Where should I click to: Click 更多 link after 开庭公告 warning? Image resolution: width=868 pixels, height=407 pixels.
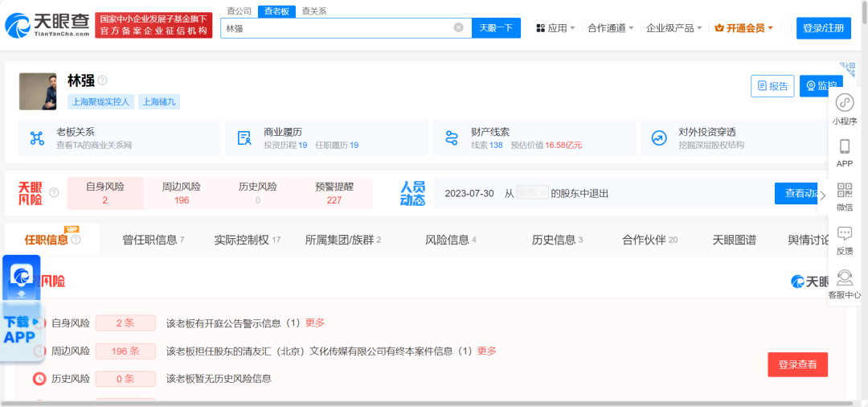point(315,323)
